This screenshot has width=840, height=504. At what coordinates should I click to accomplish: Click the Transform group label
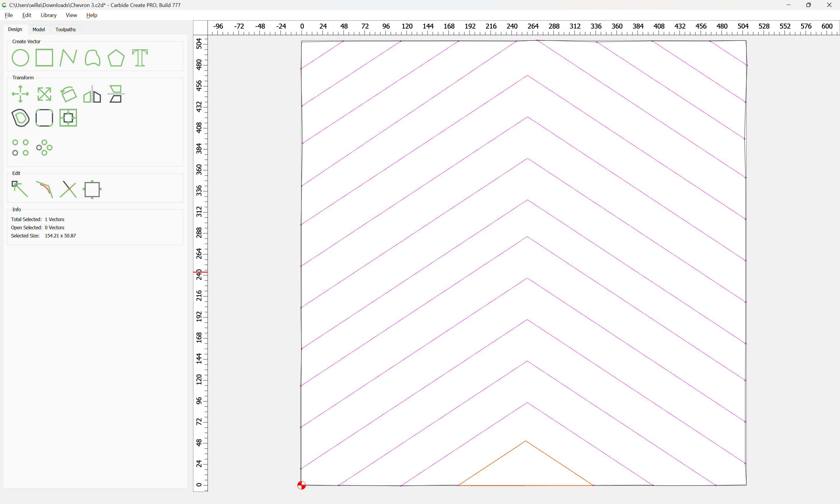click(23, 78)
